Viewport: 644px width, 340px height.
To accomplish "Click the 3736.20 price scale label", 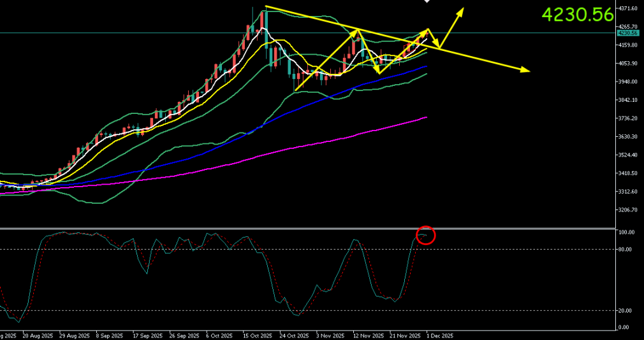I will click(629, 118).
